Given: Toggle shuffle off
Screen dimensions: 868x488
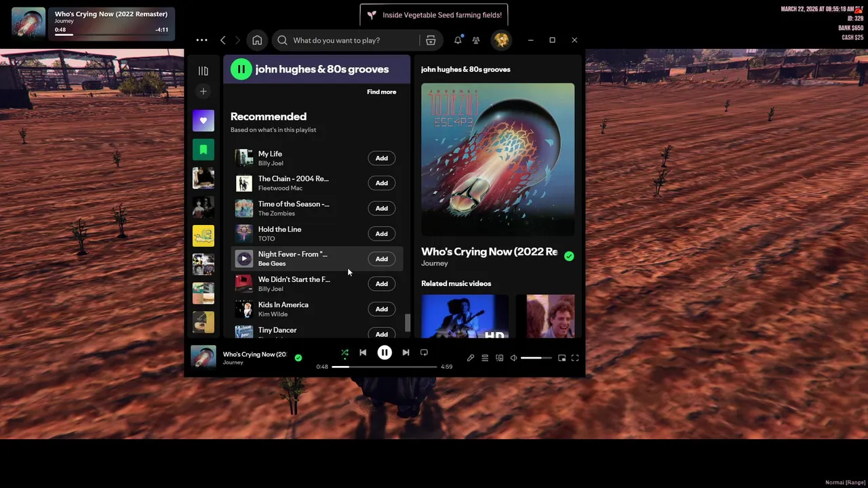Looking at the screenshot, I should 344,352.
